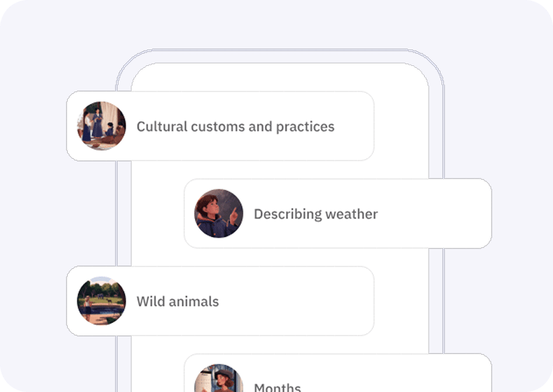Tap the 'Months' topic title
The height and width of the screenshot is (392, 553).
(x=277, y=387)
